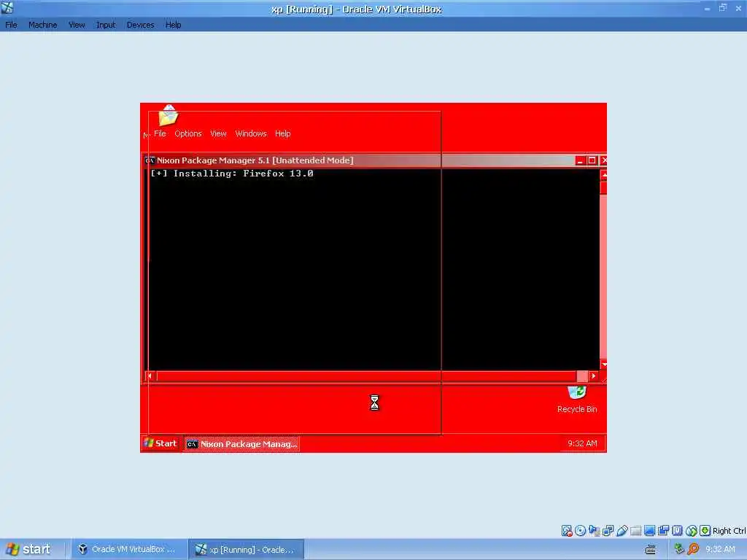The height and width of the screenshot is (560, 747).
Task: Click the host tray on-screen keyboard icon
Action: [x=650, y=550]
